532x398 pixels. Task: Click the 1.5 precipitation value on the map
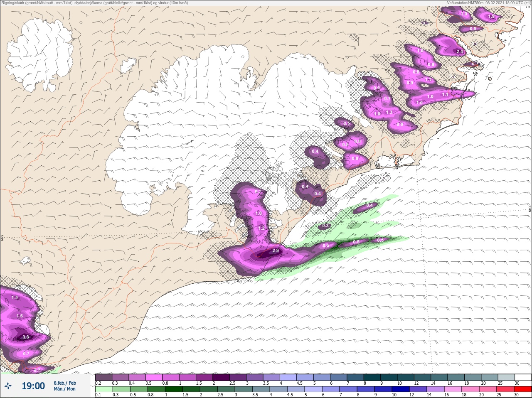coord(15,297)
